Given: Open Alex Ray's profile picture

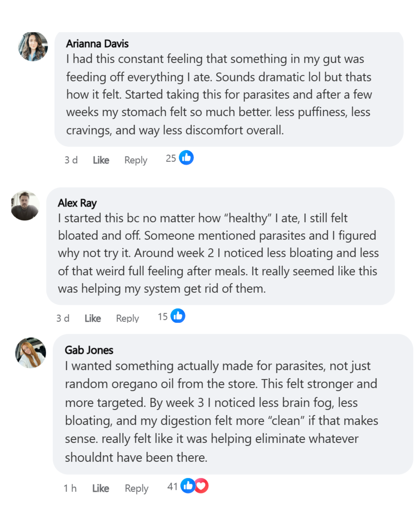Looking at the screenshot, I should click(25, 206).
